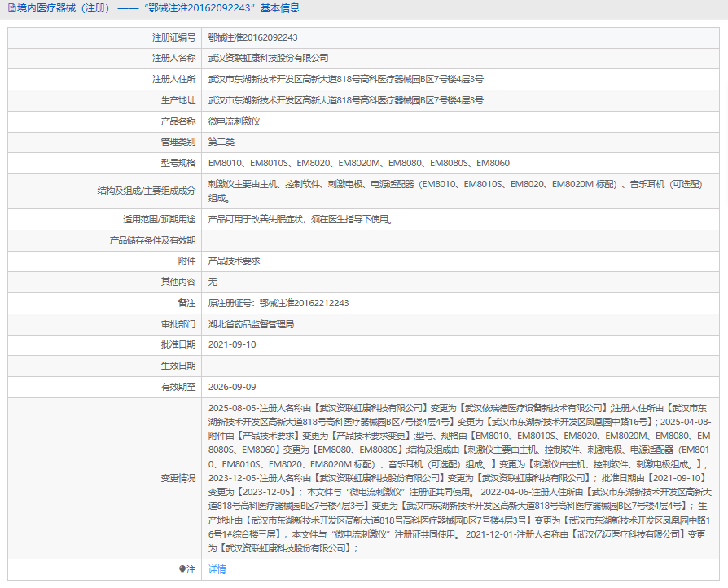Click the 产品名称 label
This screenshot has height=588, width=728.
tap(178, 121)
